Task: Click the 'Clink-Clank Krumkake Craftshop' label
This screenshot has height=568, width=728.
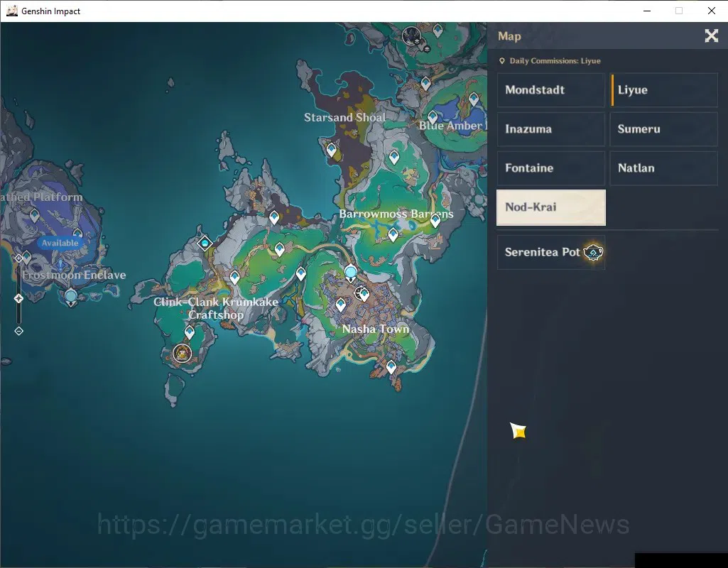Action: tap(216, 308)
